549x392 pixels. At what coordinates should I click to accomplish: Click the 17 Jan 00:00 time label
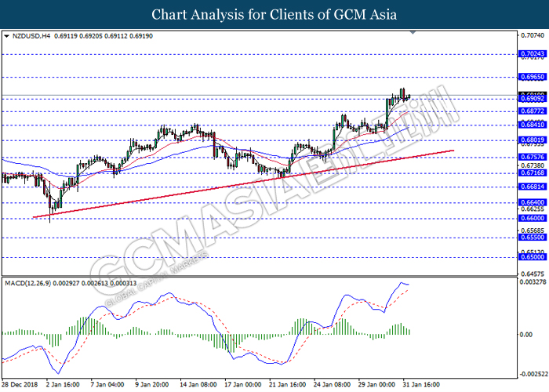pos(242,385)
